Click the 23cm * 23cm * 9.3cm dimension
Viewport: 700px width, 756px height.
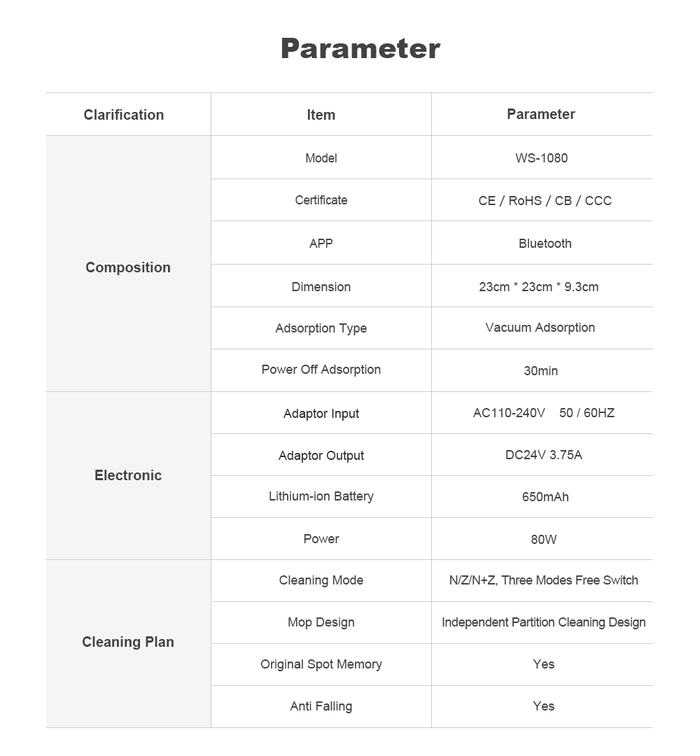click(538, 287)
